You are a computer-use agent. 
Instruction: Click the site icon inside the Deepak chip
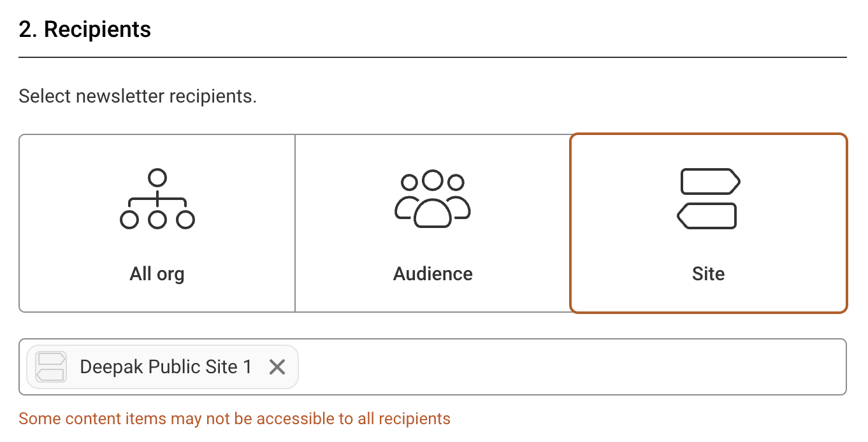[51, 367]
